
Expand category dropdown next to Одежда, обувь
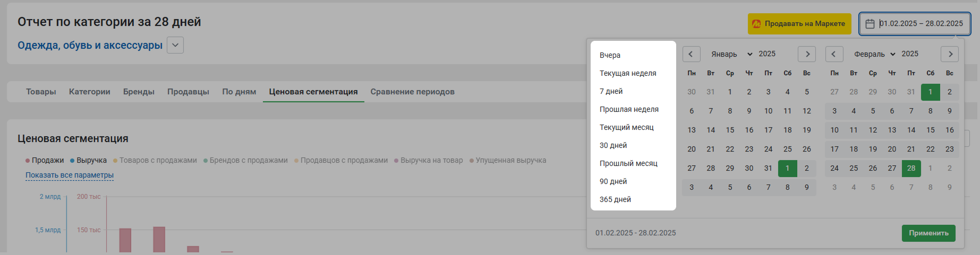pos(175,45)
